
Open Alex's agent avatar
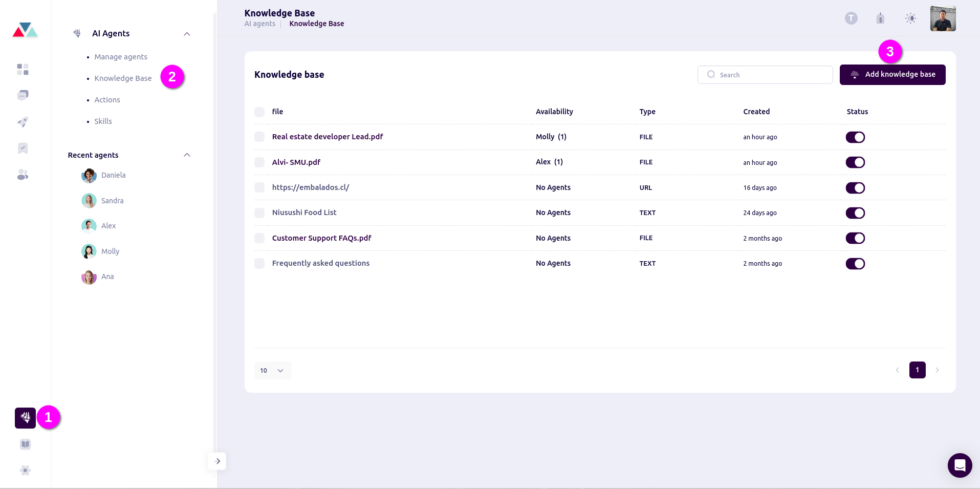(89, 226)
